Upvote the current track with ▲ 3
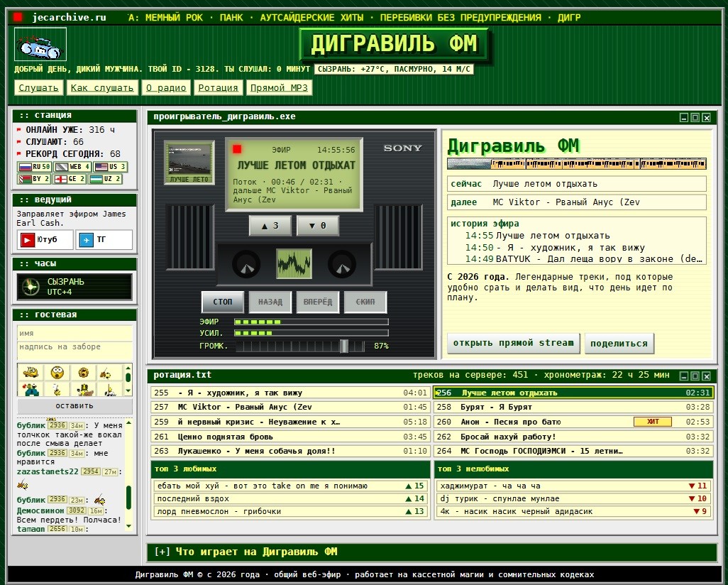The height and width of the screenshot is (585, 728). pos(270,226)
